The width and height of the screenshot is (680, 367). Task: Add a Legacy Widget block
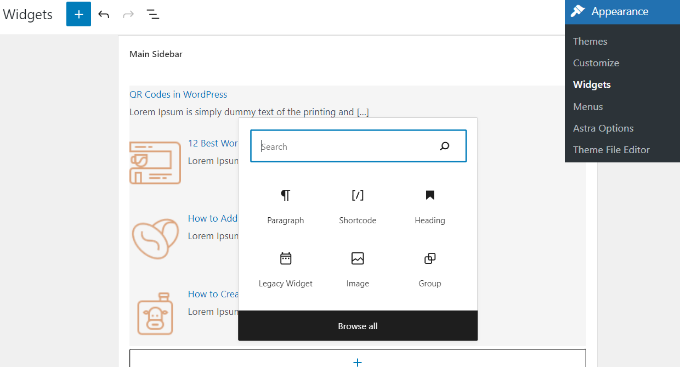285,270
